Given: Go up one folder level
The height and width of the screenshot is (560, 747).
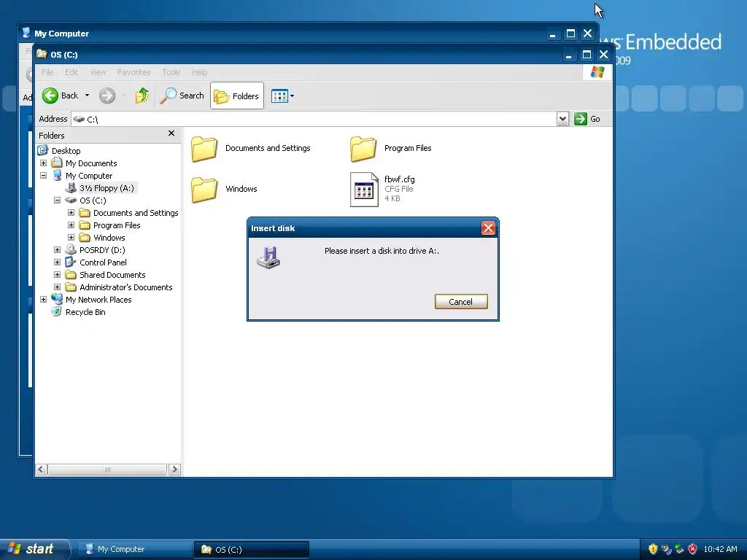Looking at the screenshot, I should pos(142,96).
